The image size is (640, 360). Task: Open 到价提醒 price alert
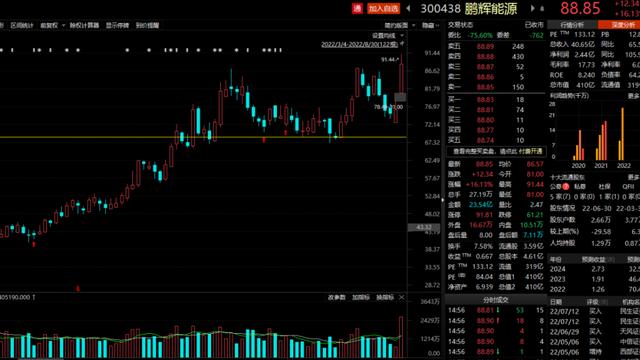coord(147,25)
